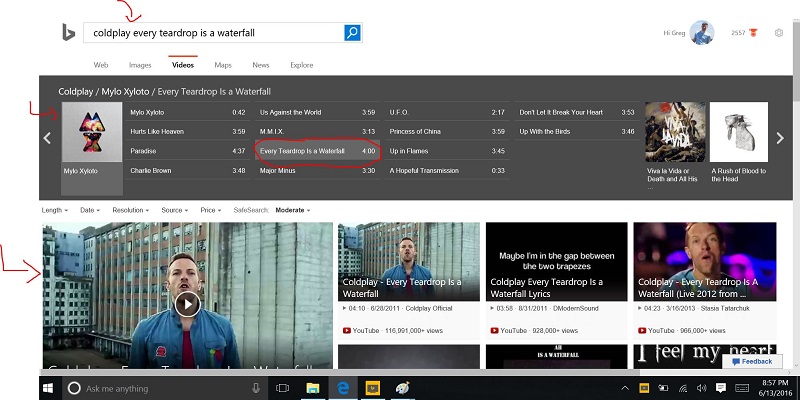
Task: Select the Paradise track
Action: click(188, 151)
